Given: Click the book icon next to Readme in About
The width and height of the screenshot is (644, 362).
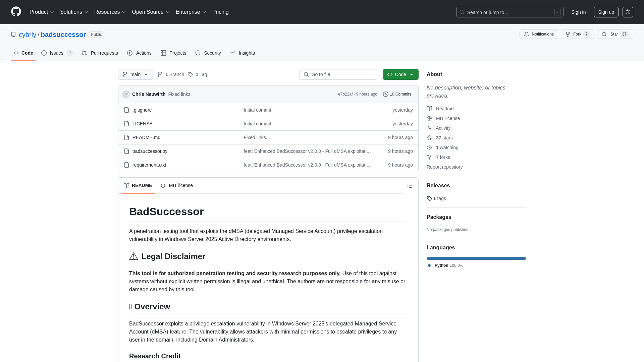Looking at the screenshot, I should [x=429, y=109].
